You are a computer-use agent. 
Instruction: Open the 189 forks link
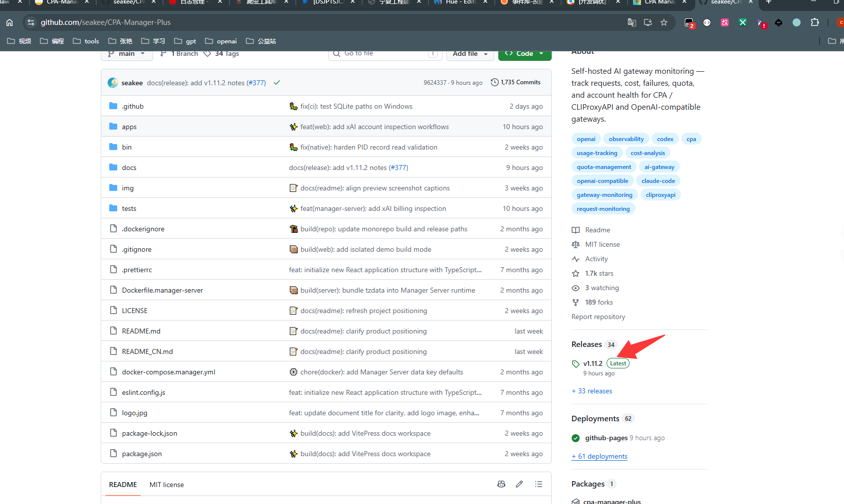[x=599, y=303]
